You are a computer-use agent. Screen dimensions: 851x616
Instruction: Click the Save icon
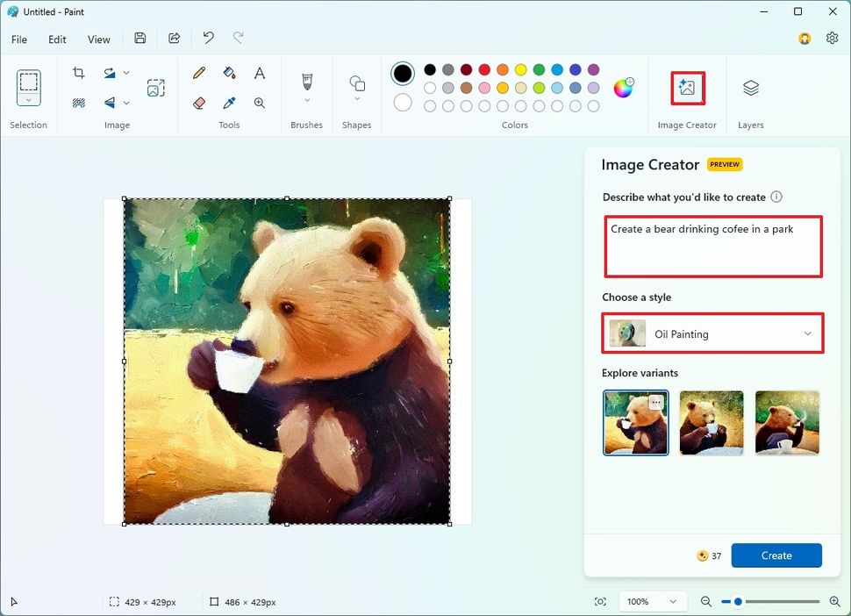pyautogui.click(x=139, y=38)
